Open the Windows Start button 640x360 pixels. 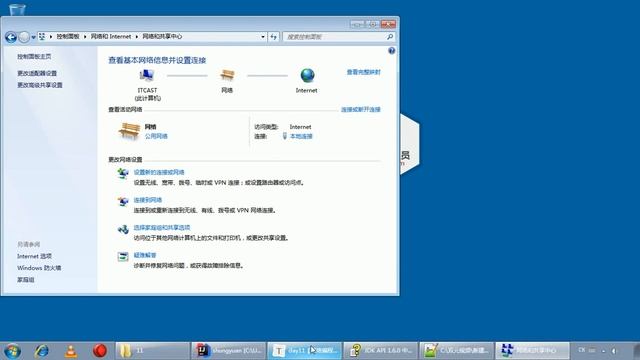pyautogui.click(x=12, y=351)
